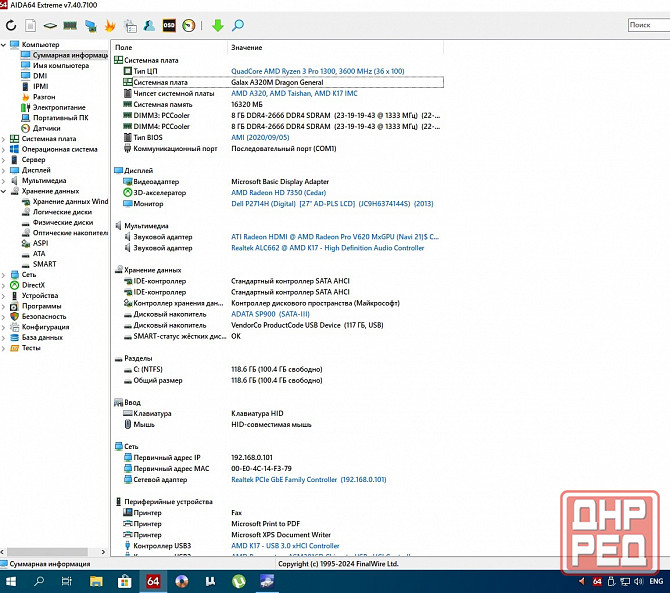This screenshot has width=670, height=593.
Task: Select the IPMI tree item
Action: [x=40, y=86]
